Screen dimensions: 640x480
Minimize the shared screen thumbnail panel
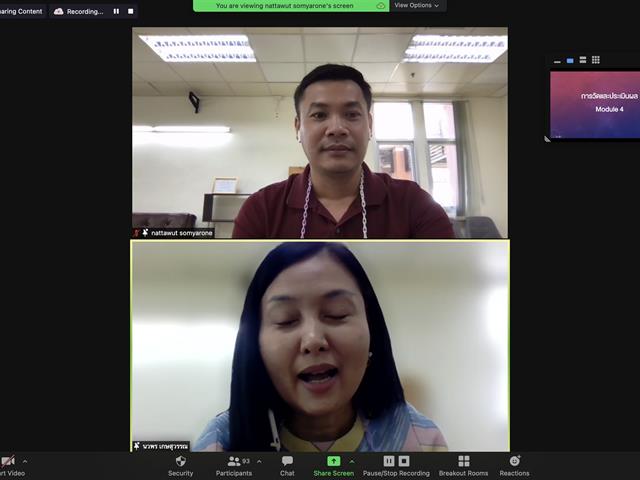point(557,60)
